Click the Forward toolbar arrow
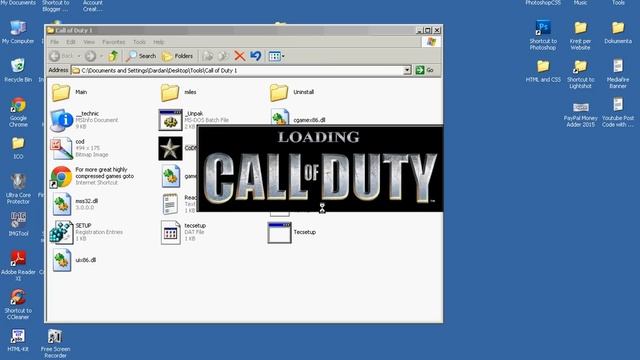 (x=90, y=56)
